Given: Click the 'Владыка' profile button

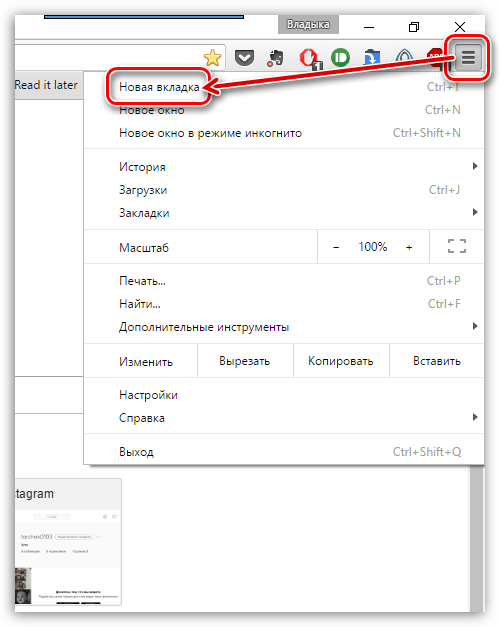Looking at the screenshot, I should coord(308,24).
